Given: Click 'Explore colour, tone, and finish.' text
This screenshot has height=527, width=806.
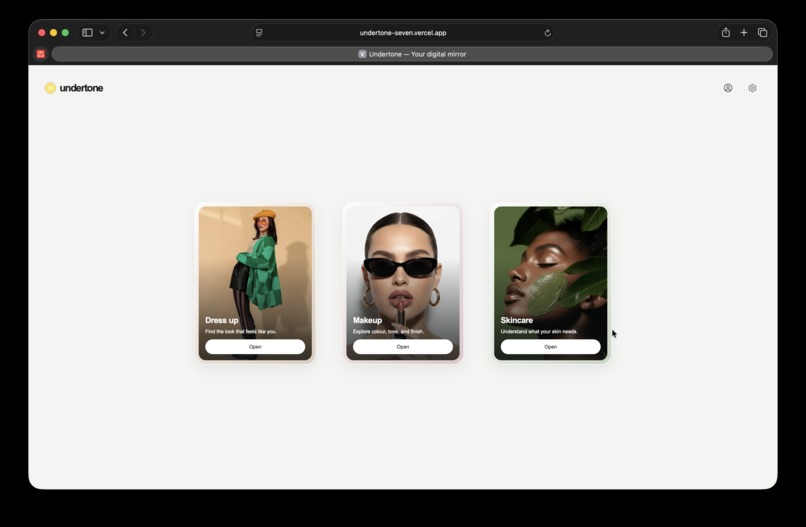Looking at the screenshot, I should click(389, 332).
